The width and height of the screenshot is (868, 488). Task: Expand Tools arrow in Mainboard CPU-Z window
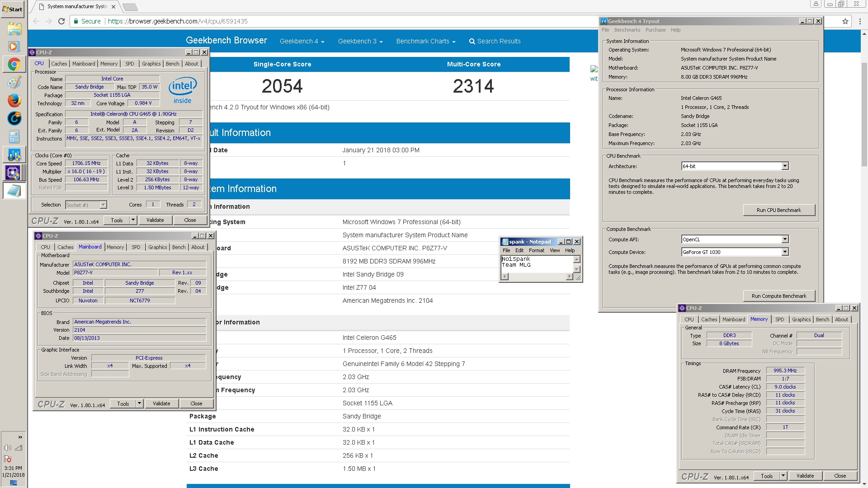coord(139,404)
